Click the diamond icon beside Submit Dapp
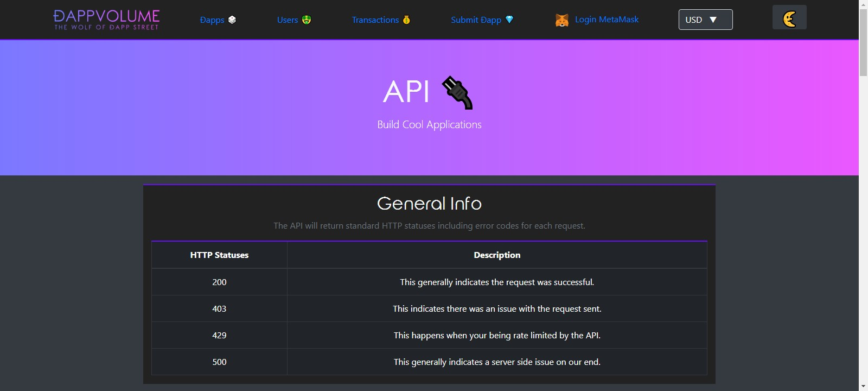868x391 pixels. pyautogui.click(x=509, y=20)
